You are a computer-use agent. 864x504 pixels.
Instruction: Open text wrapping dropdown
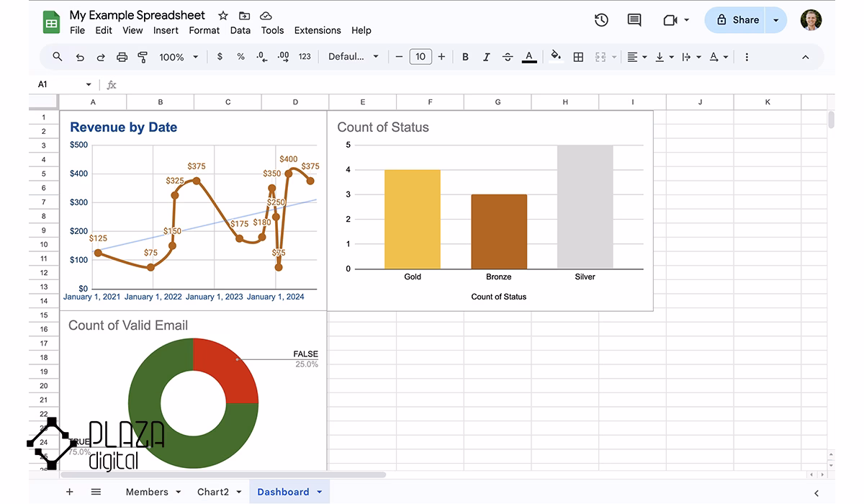690,57
